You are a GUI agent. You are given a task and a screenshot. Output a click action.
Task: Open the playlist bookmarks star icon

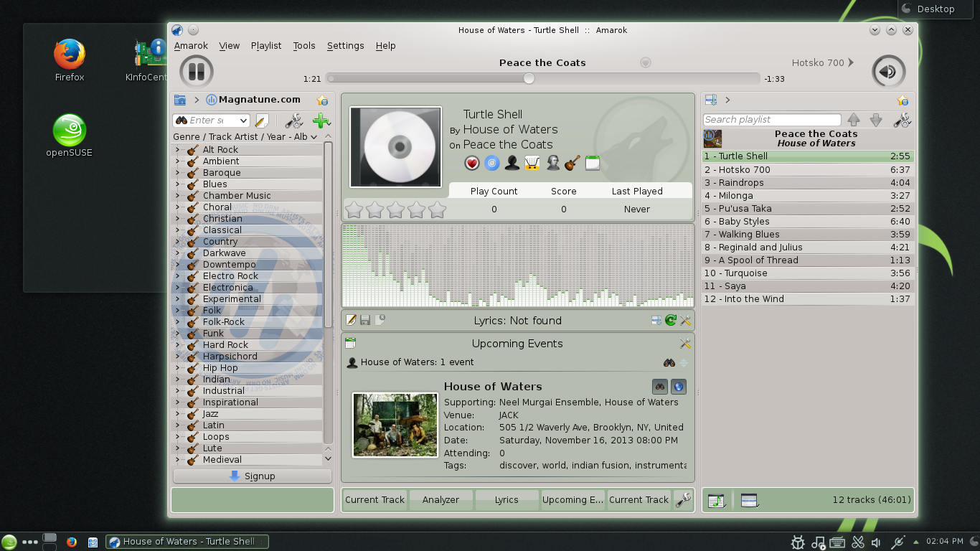(x=903, y=100)
